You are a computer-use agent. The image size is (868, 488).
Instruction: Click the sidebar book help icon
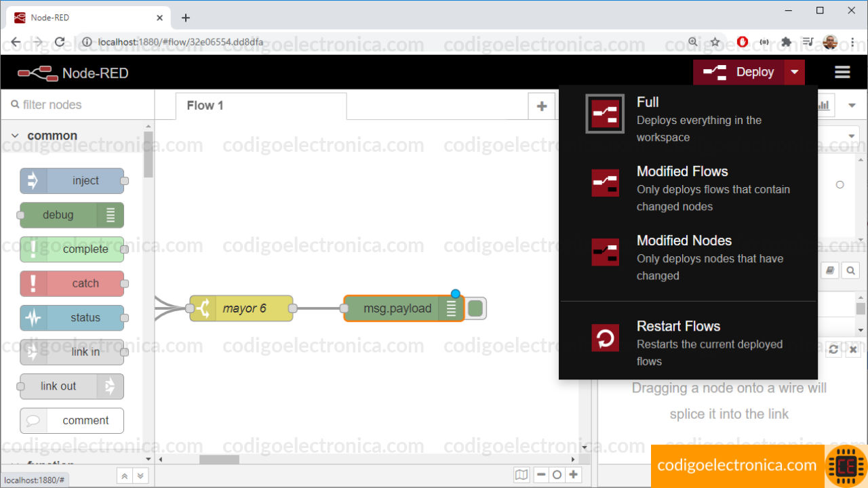click(830, 270)
